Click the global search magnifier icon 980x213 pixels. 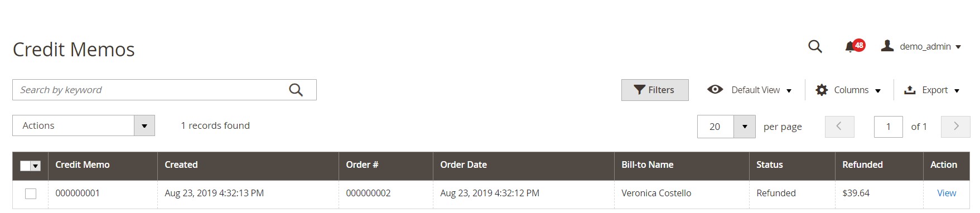pyautogui.click(x=815, y=47)
